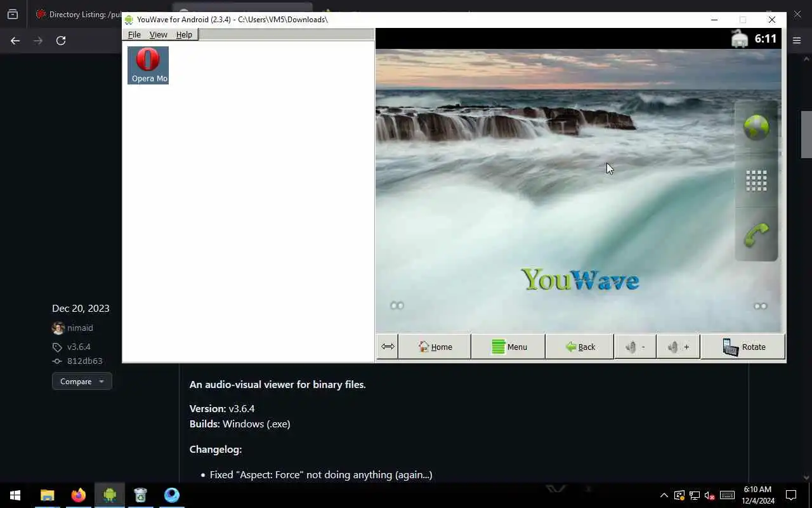Raise the volume with plus button
The height and width of the screenshot is (508, 812).
[678, 347]
